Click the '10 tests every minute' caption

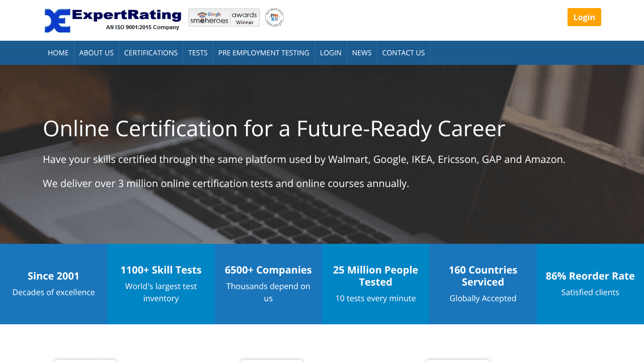(375, 298)
